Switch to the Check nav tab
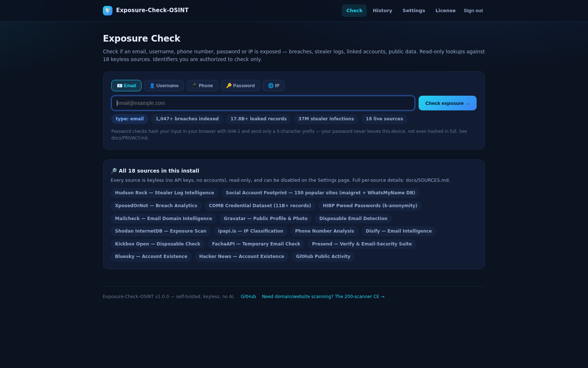The height and width of the screenshot is (368, 588). (x=354, y=11)
